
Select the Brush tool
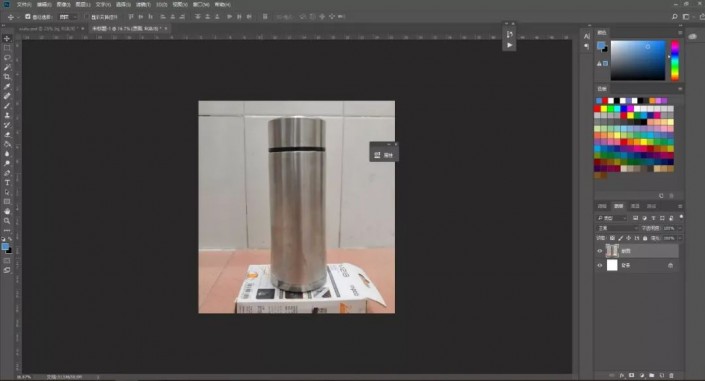click(x=7, y=106)
